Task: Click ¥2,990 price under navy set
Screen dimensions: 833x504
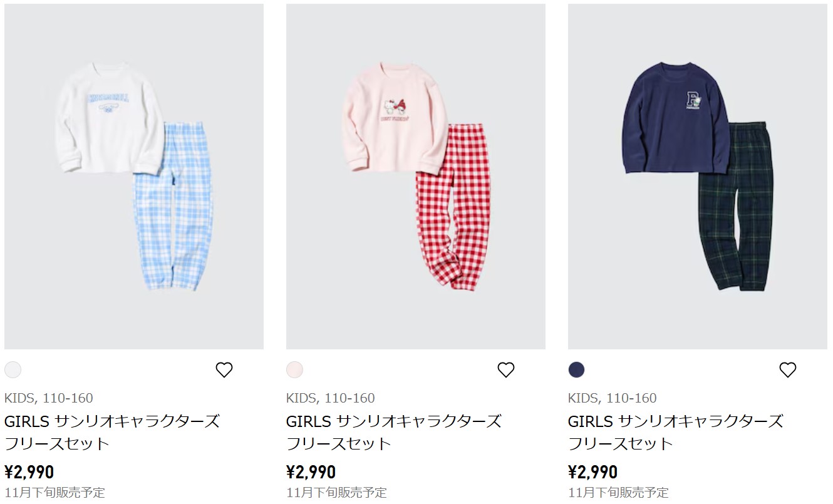Action: pos(593,471)
